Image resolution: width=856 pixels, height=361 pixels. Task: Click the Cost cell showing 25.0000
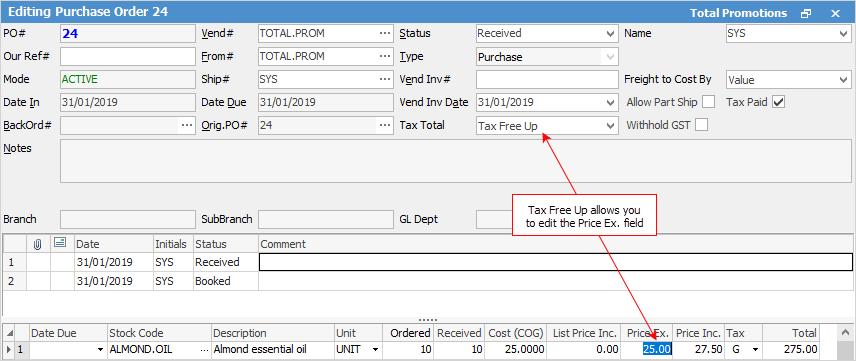click(x=515, y=350)
